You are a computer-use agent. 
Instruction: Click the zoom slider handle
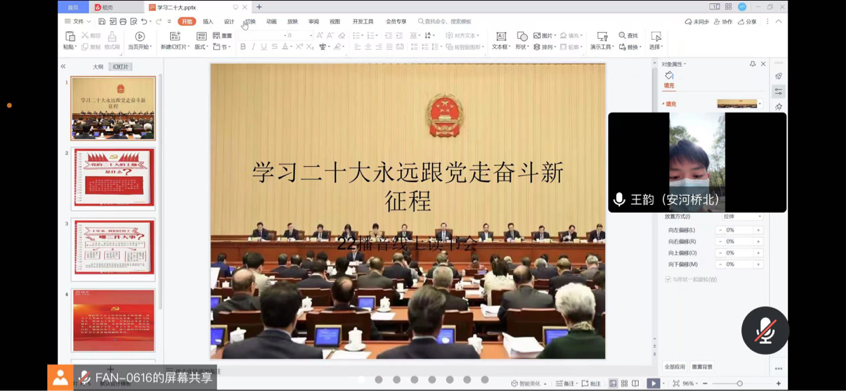(739, 383)
